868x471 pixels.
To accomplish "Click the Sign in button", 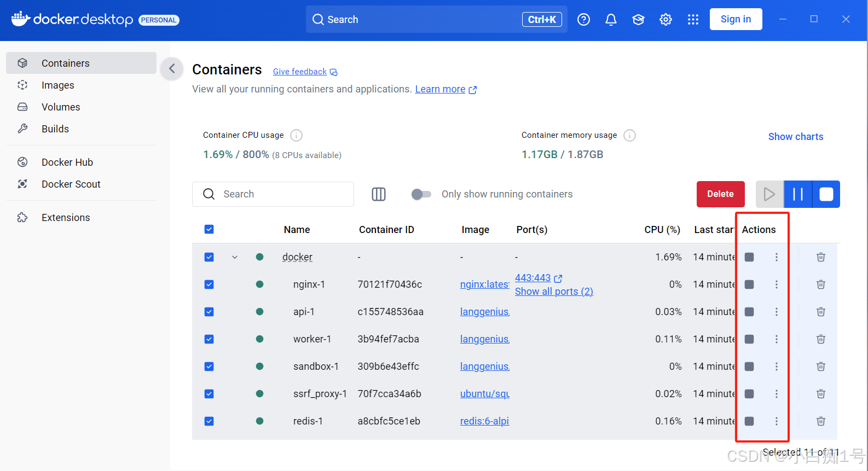I will 736,19.
